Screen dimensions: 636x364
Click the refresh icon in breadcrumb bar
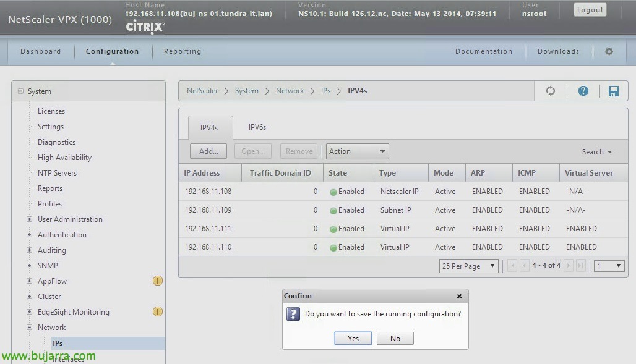coord(551,91)
